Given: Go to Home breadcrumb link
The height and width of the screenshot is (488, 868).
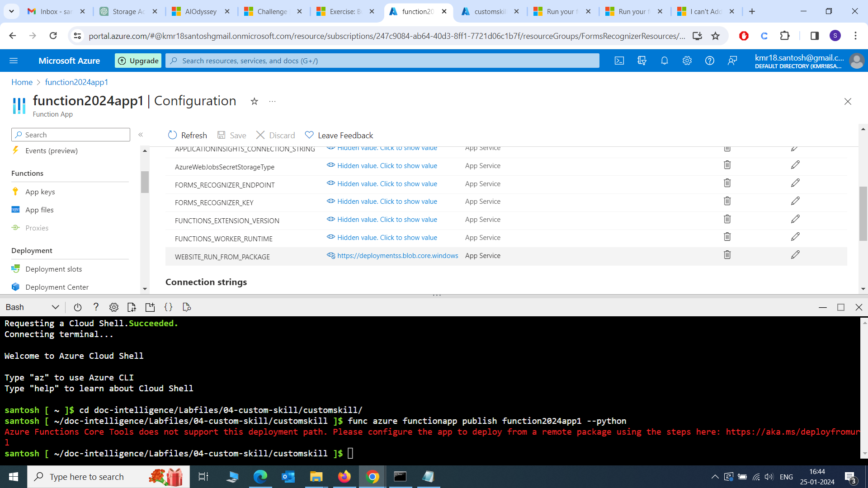Looking at the screenshot, I should pos(22,82).
